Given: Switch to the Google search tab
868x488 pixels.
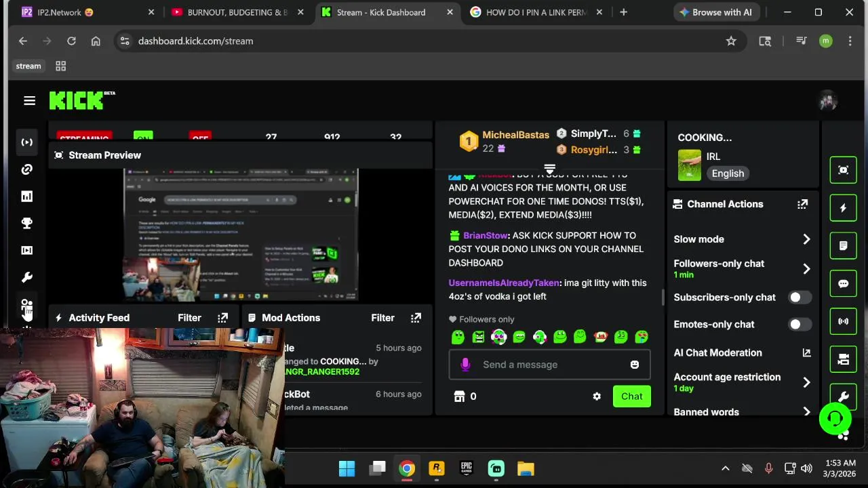Looking at the screenshot, I should (536, 12).
